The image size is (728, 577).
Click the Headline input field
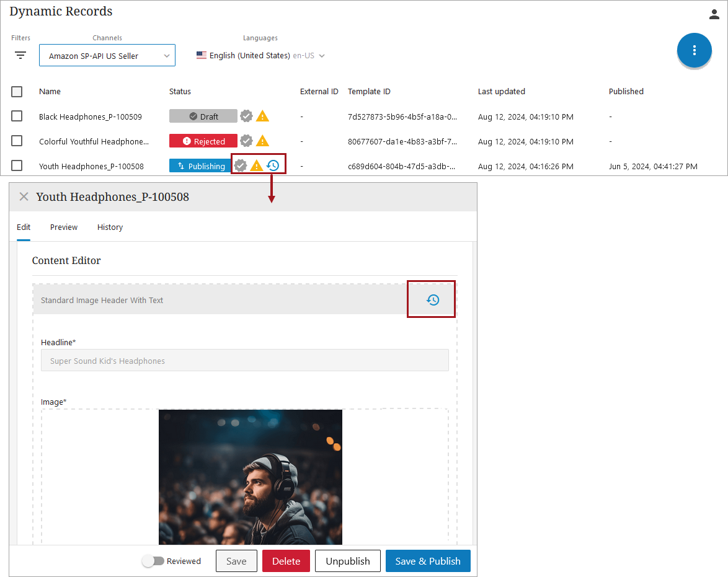[x=244, y=361]
